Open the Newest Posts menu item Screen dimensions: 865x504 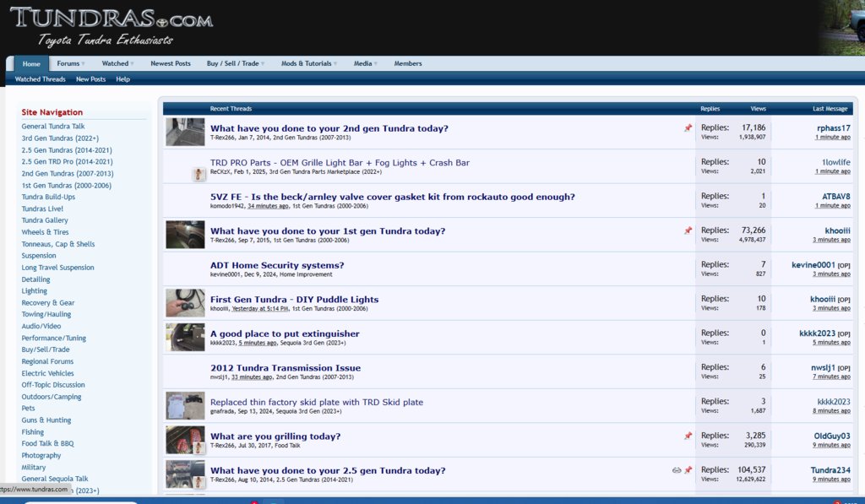click(171, 63)
